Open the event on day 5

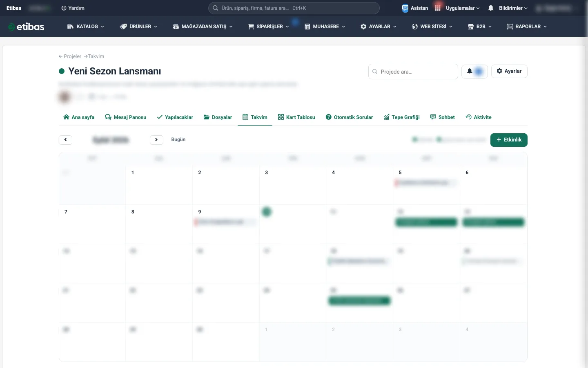click(426, 183)
